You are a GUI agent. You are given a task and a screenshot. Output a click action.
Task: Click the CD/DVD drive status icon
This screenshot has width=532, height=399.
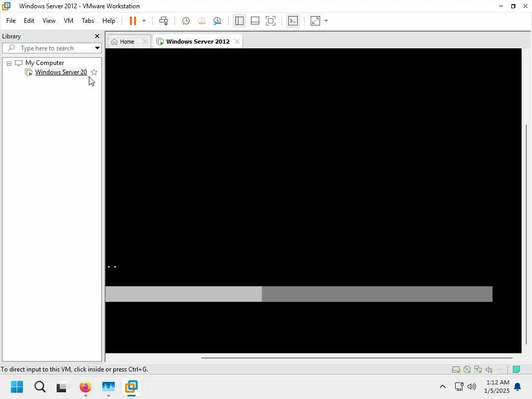467,369
